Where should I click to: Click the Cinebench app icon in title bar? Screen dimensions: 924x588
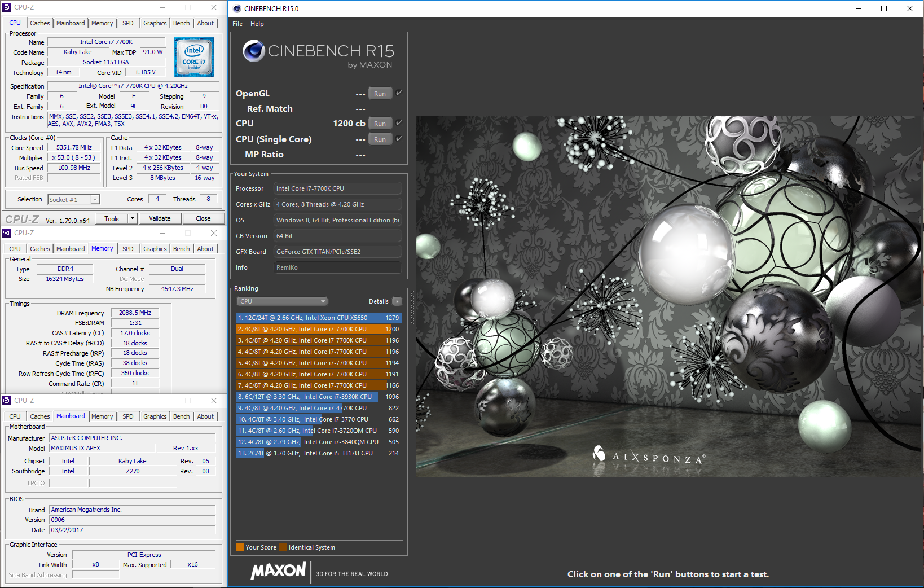(x=237, y=8)
